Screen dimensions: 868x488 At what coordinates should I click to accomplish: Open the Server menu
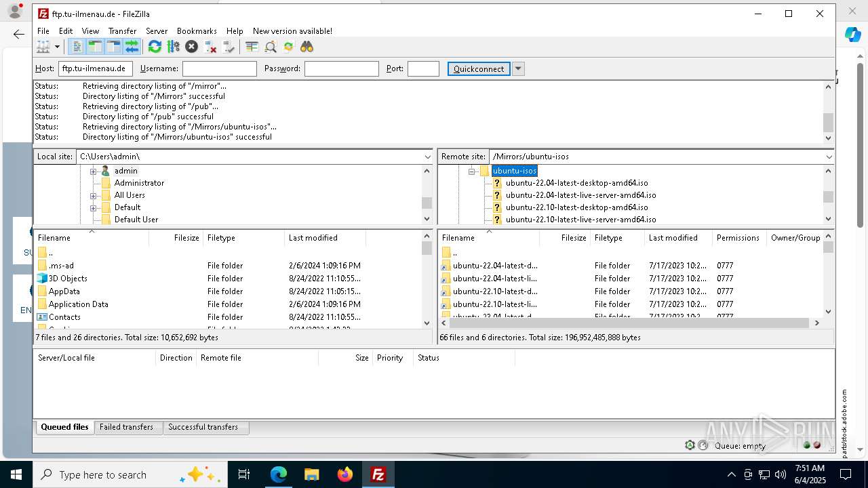click(157, 31)
